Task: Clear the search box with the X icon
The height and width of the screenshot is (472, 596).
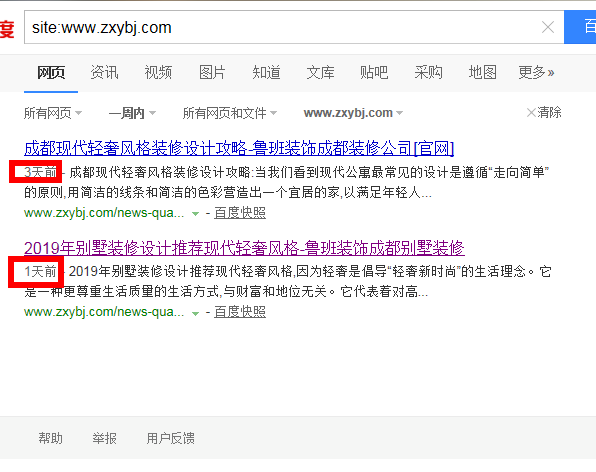Action: click(548, 27)
